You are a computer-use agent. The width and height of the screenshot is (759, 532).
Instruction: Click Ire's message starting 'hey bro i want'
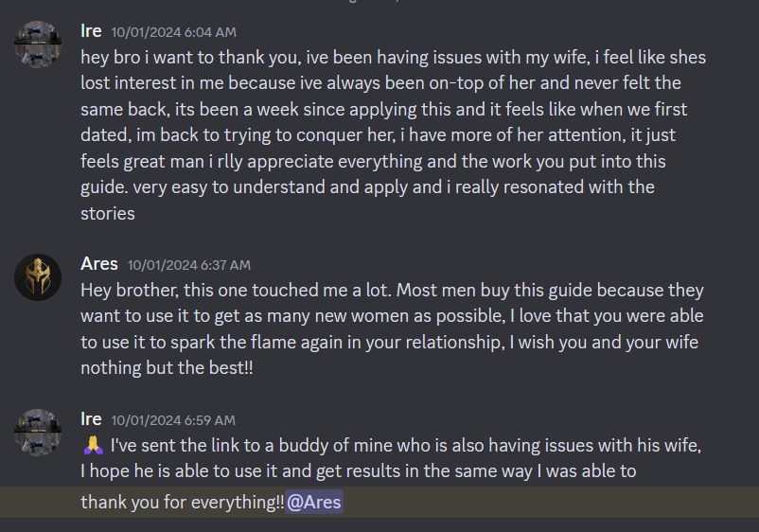[x=393, y=135]
